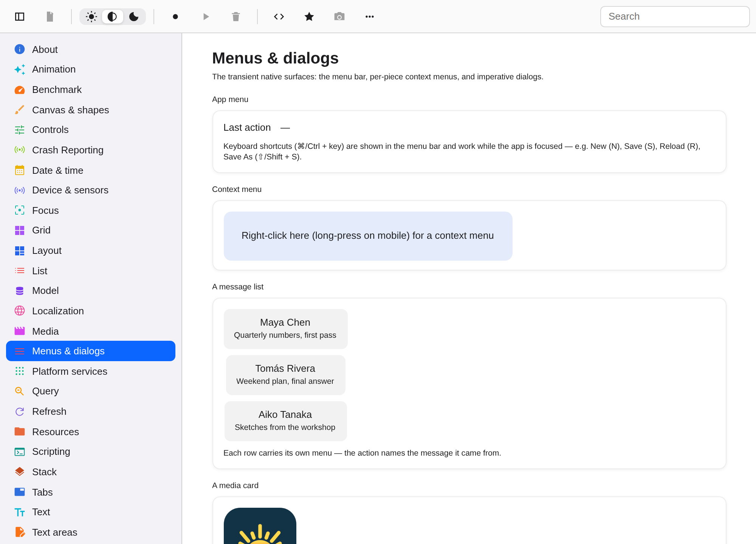
Task: Open Localization page by its label
Action: point(58,311)
